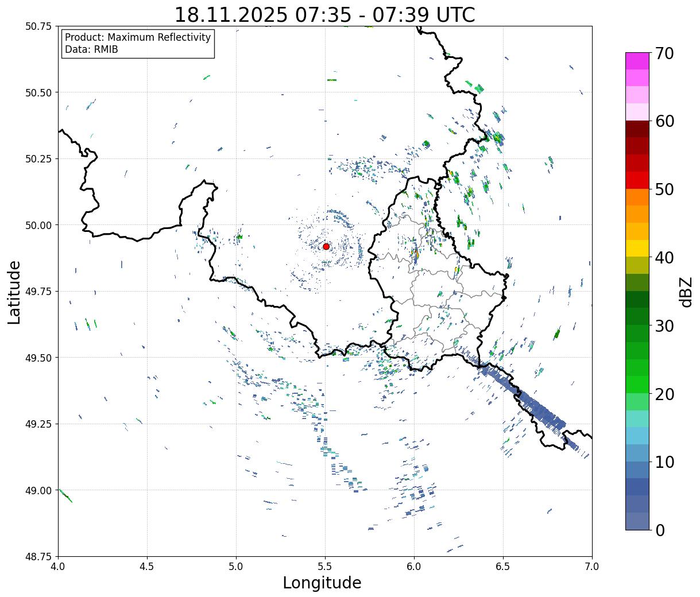Click the longitude tick label '6.0'
Image resolution: width=700 pixels, height=597 pixels.
coord(414,567)
